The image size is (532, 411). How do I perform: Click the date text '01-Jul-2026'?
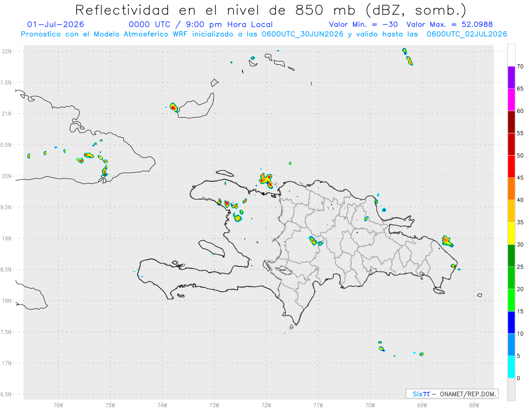click(x=55, y=24)
